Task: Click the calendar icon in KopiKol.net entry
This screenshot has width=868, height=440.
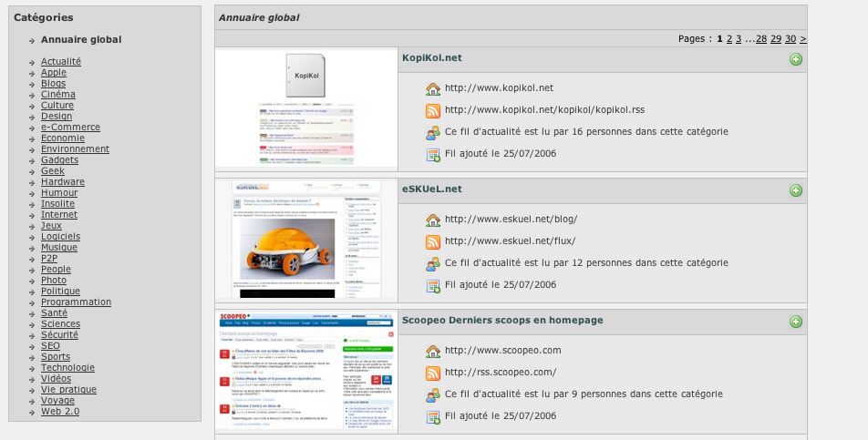Action: pyautogui.click(x=433, y=155)
